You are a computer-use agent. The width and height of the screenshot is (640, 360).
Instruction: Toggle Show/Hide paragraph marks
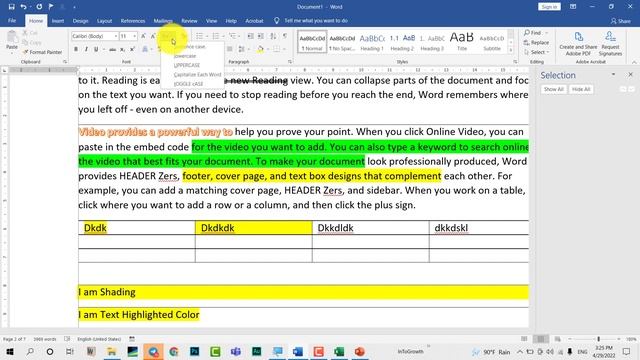click(285, 36)
